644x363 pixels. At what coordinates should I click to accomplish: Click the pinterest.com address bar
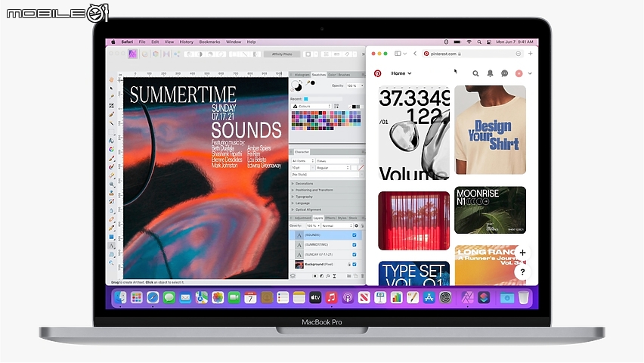coord(472,54)
